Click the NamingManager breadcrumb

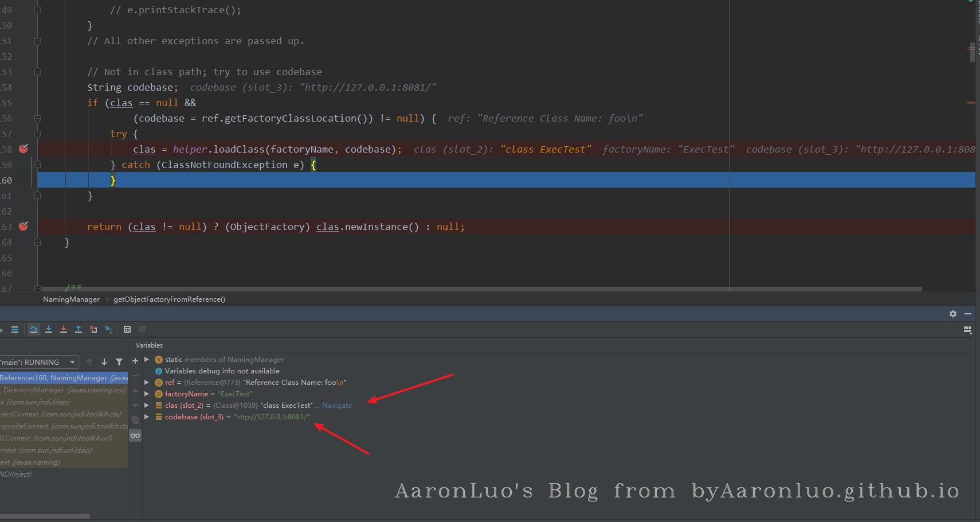click(71, 299)
